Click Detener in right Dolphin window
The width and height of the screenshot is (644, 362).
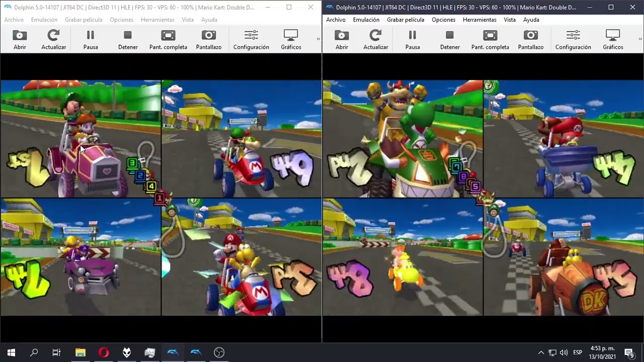(450, 40)
